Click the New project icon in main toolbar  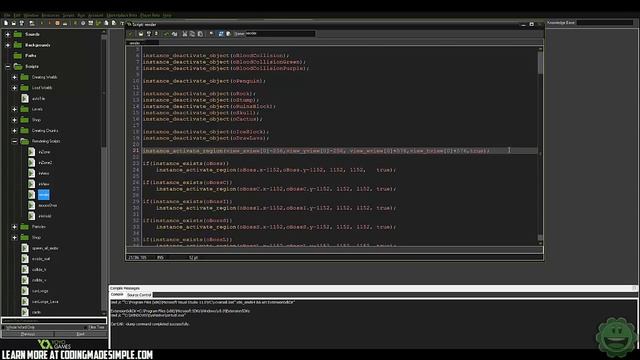(x=6, y=23)
